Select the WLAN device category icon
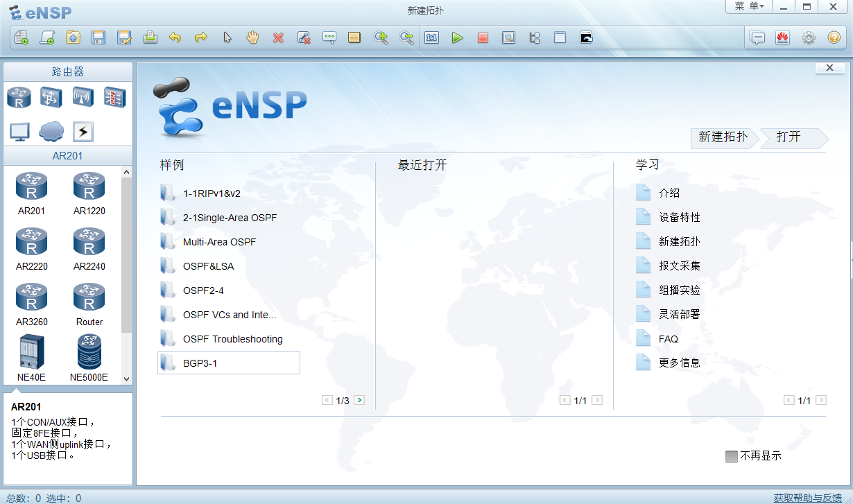853x504 pixels. coord(83,98)
